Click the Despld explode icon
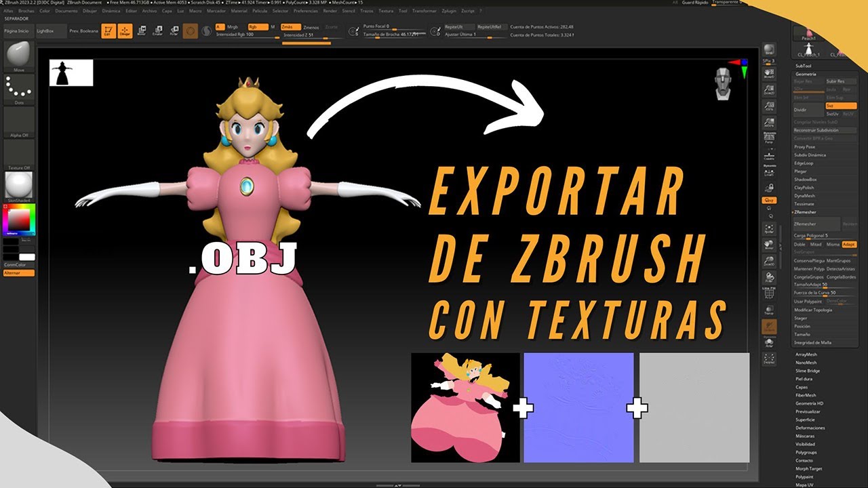This screenshot has width=868, height=488. pos(769,359)
